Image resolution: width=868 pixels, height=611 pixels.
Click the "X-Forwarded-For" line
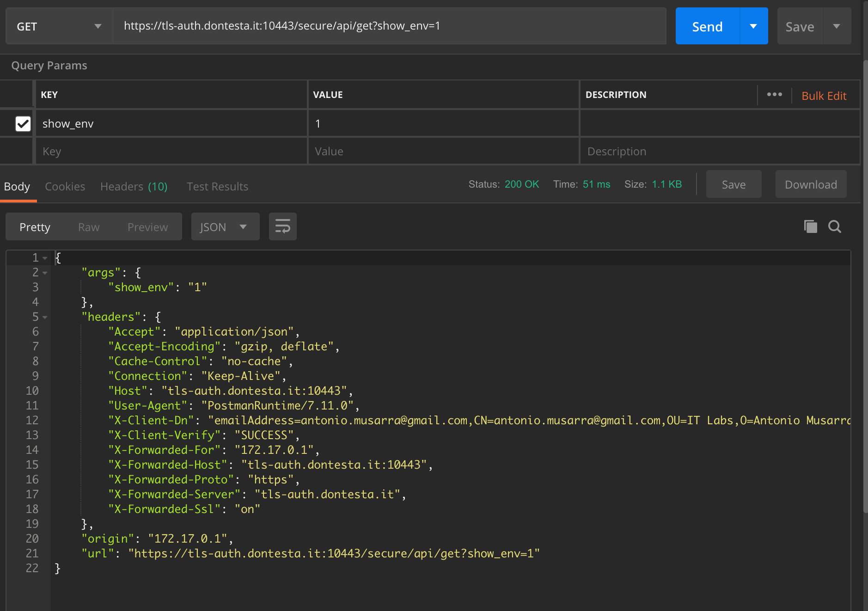[x=214, y=450]
